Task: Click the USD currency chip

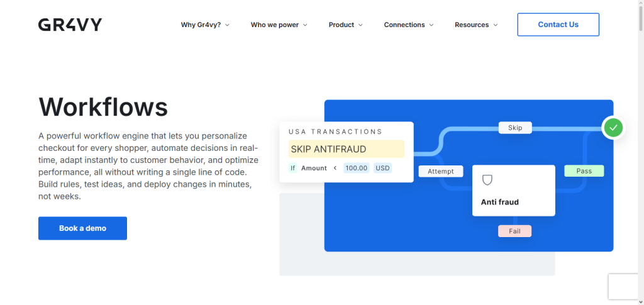Action: [x=382, y=168]
